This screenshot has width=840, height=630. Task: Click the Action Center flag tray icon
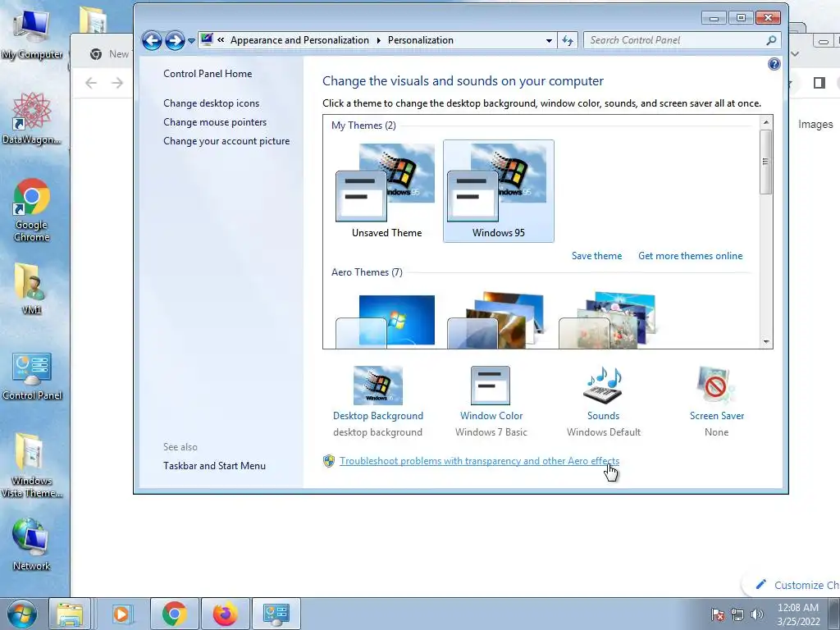click(717, 614)
